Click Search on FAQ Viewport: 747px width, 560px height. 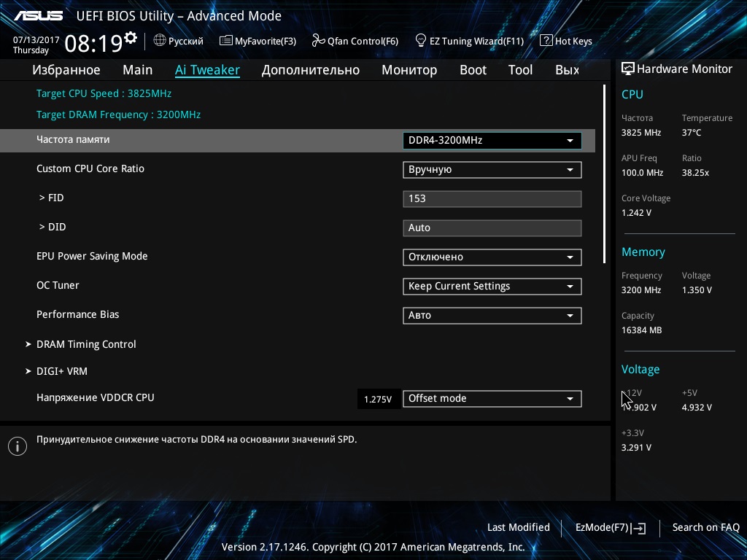pos(705,527)
